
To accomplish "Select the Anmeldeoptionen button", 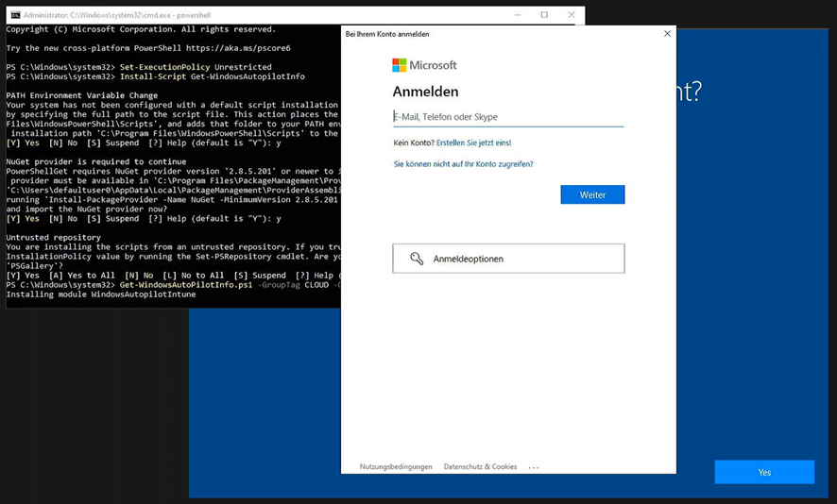I will click(508, 259).
